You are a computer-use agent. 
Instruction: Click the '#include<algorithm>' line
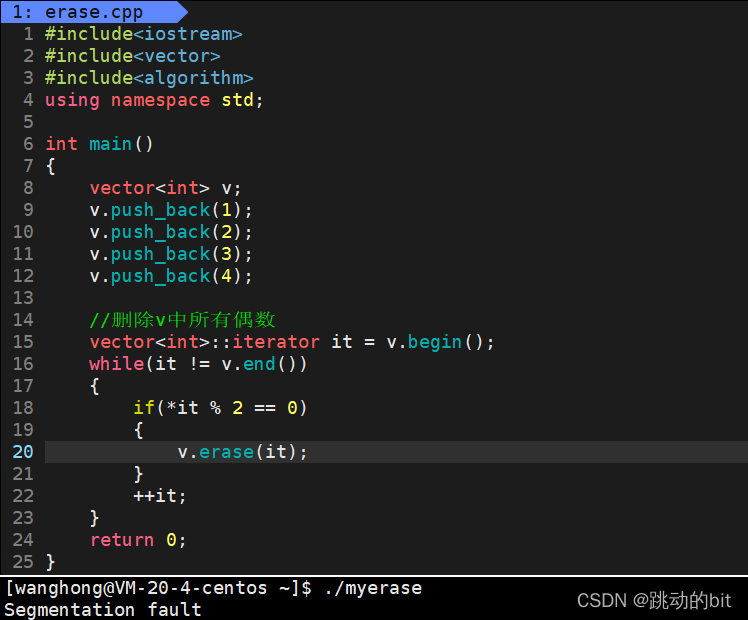149,78
